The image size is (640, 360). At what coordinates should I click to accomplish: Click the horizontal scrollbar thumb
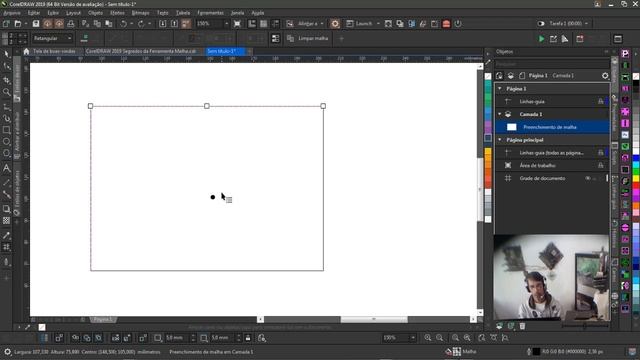[x=374, y=319]
